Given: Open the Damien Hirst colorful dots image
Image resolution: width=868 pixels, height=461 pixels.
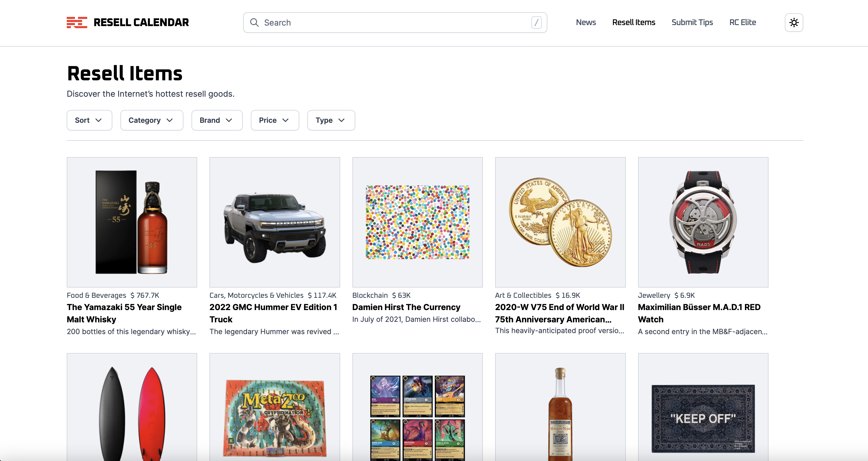Looking at the screenshot, I should pyautogui.click(x=417, y=222).
